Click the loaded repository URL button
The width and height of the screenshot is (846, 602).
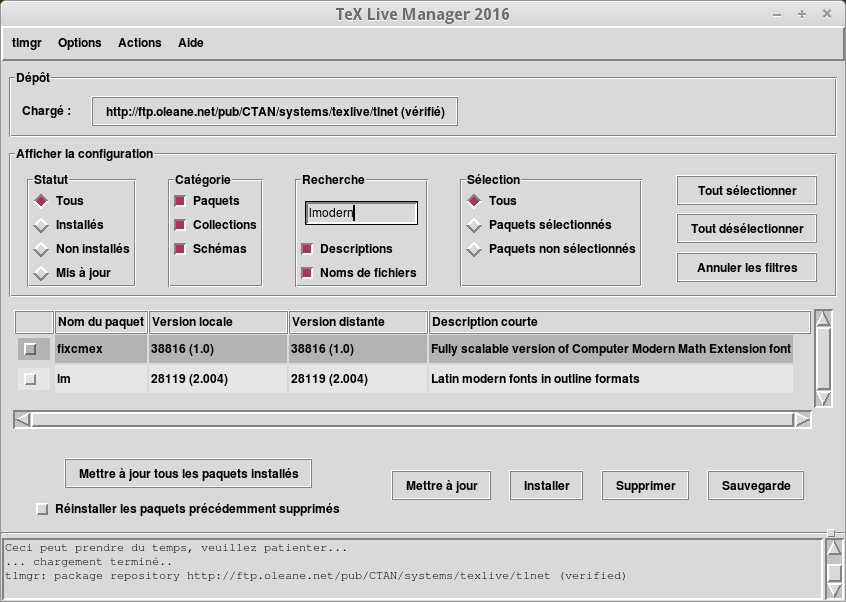(x=275, y=112)
